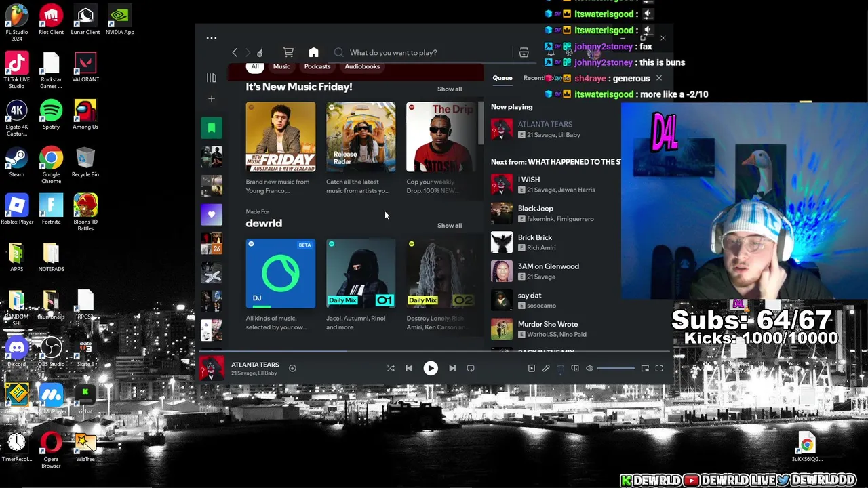Viewport: 868px width, 488px height.
Task: Switch to the Queue tab
Action: pyautogui.click(x=502, y=78)
